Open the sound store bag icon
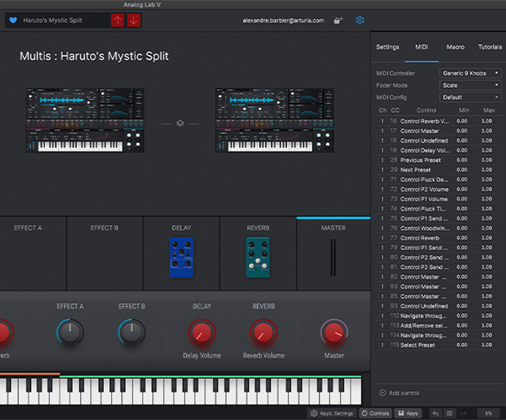 [x=338, y=20]
